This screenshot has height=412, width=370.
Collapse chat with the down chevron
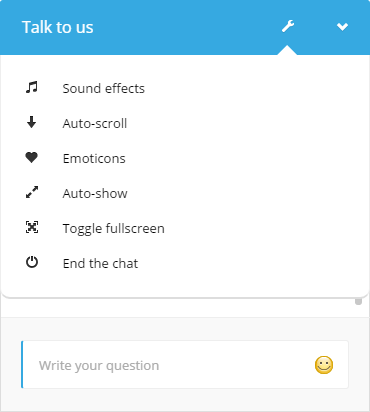[342, 27]
